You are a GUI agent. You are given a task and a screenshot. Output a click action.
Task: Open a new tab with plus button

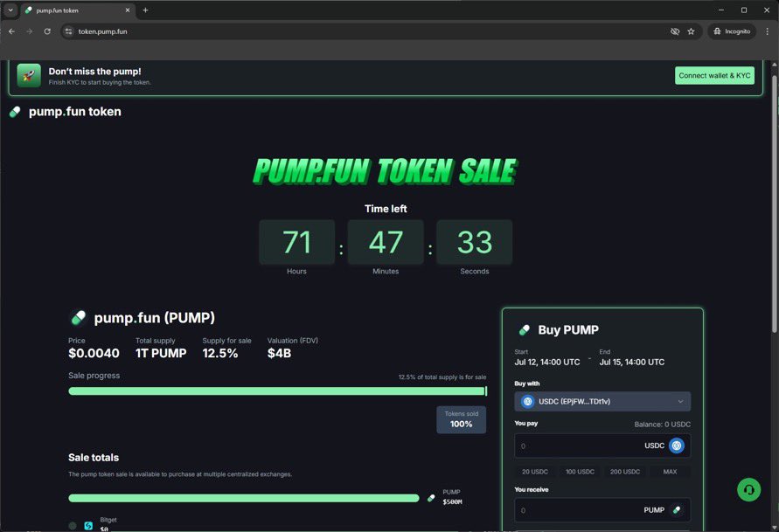145,10
